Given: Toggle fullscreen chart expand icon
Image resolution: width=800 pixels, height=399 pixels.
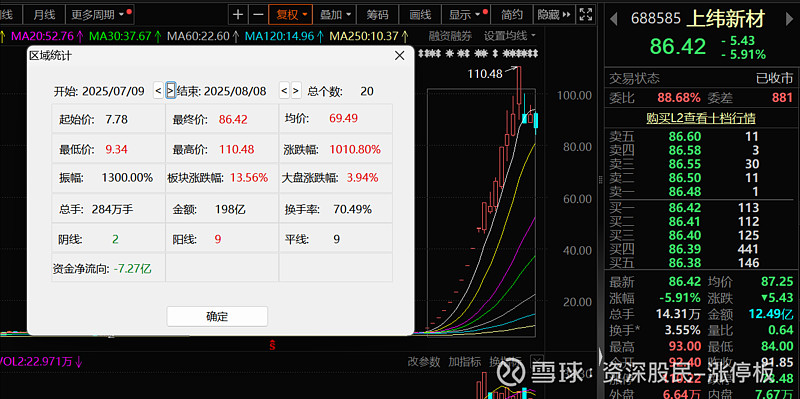Looking at the screenshot, I should 587,15.
